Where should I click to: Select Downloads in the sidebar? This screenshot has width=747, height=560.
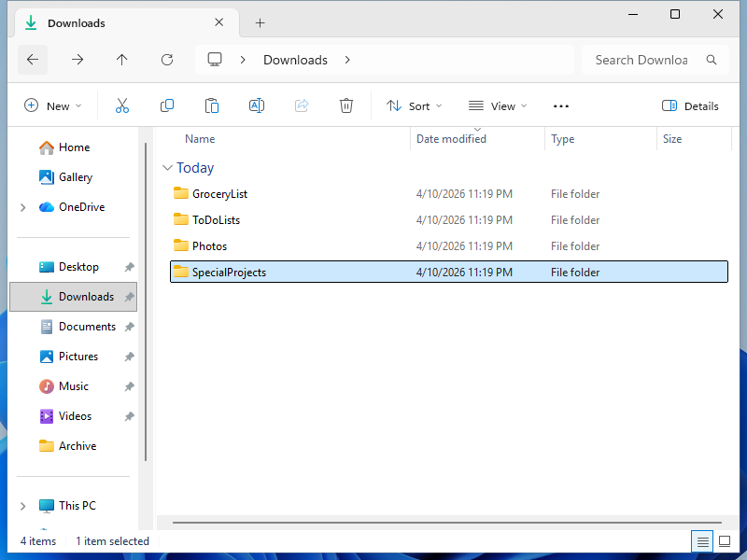click(74, 297)
